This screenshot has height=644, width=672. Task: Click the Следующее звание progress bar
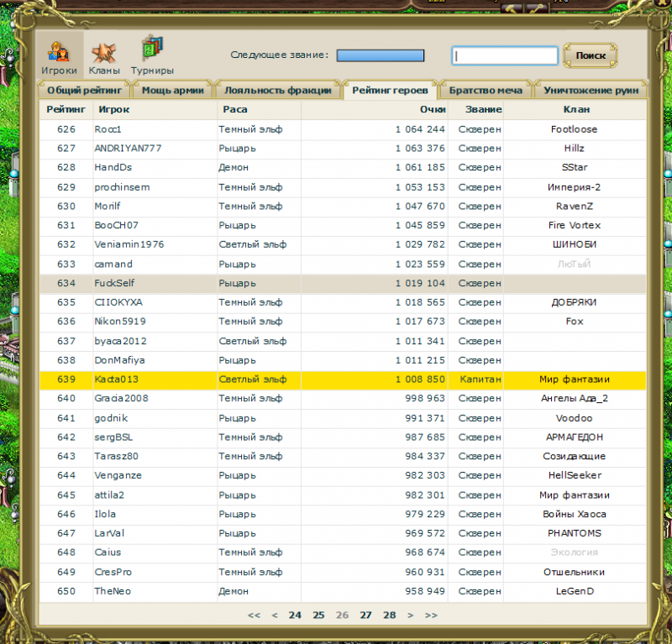[380, 55]
